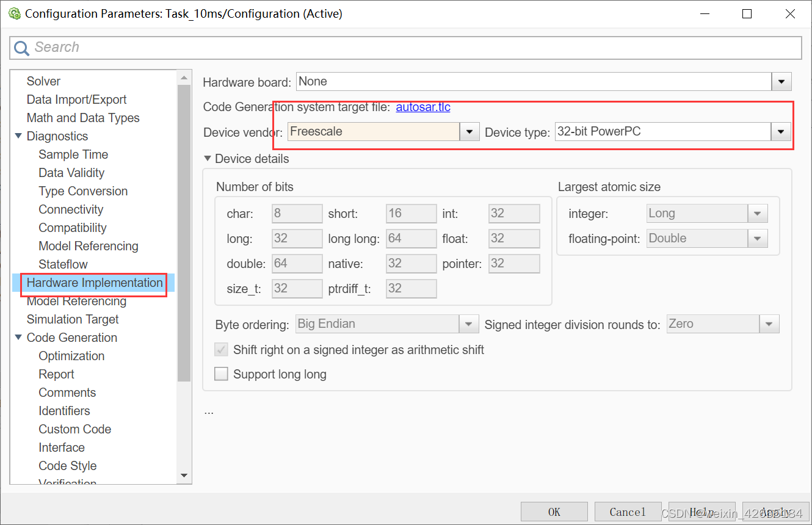Click the Apply button
Screen dimensions: 812x525
(775, 512)
